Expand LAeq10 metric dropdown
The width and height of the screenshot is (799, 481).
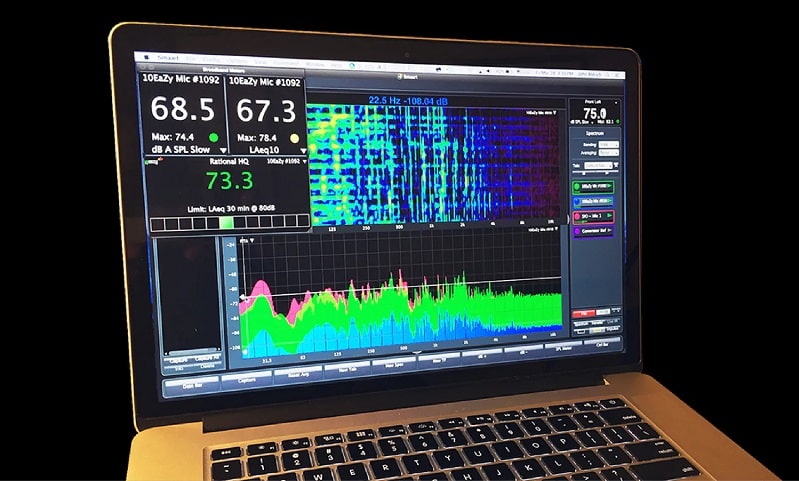pos(303,151)
